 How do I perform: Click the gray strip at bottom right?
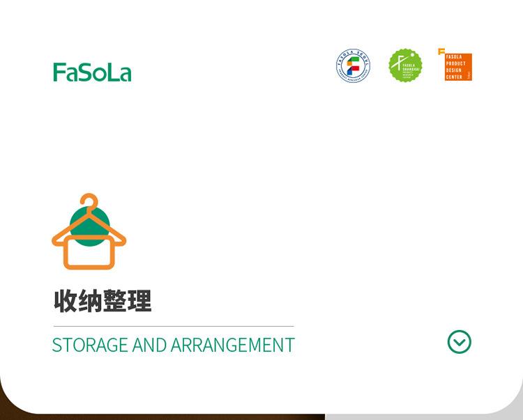[x=423, y=417]
